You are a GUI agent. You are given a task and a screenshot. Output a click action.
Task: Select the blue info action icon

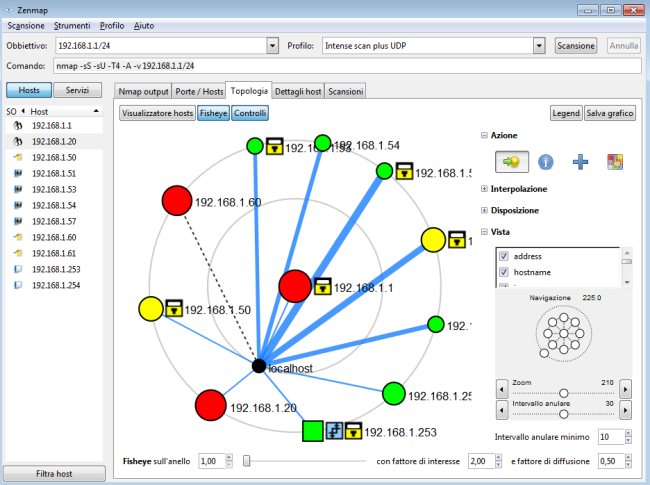[546, 162]
